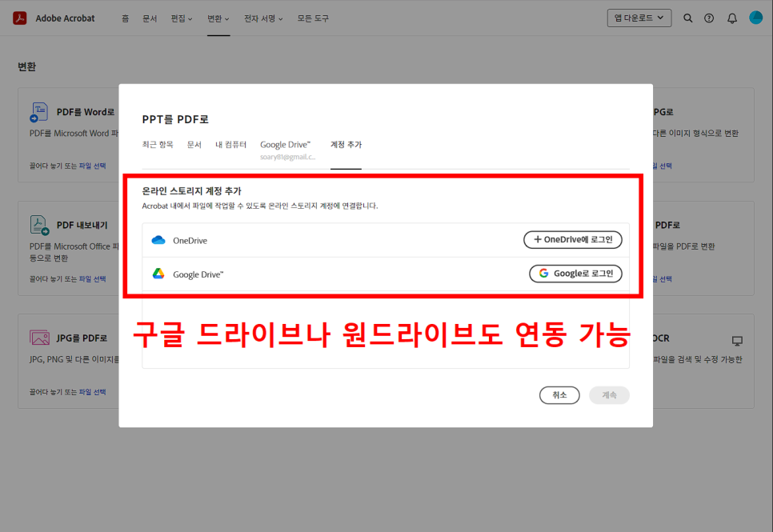Screen dimensions: 773x532
Task: Click the desktop monitor icon on OCR card
Action: coord(737,341)
